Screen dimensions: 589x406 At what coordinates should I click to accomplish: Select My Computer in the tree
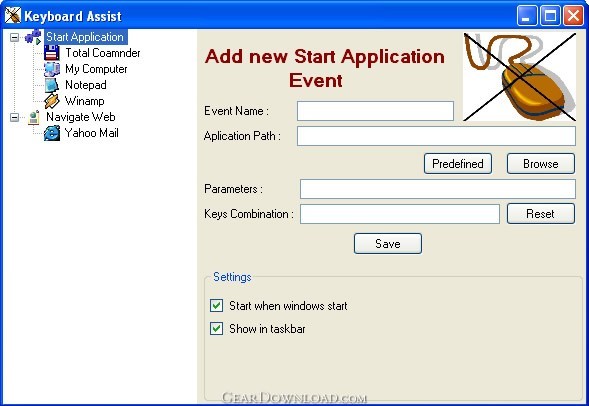point(96,69)
